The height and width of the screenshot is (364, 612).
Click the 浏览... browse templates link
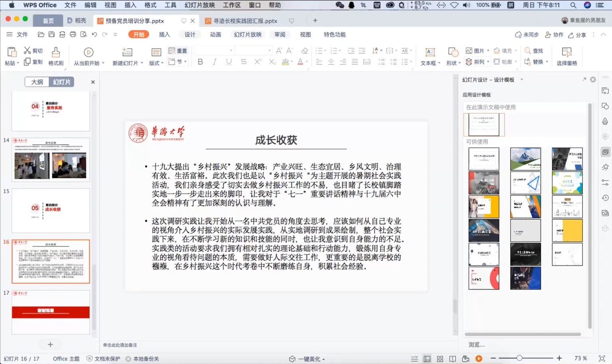tap(476, 344)
